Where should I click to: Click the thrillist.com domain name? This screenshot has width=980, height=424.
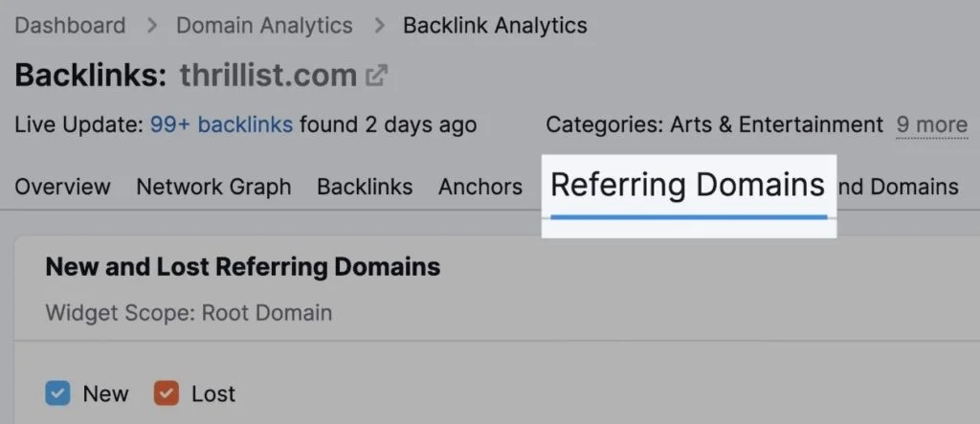coord(268,75)
